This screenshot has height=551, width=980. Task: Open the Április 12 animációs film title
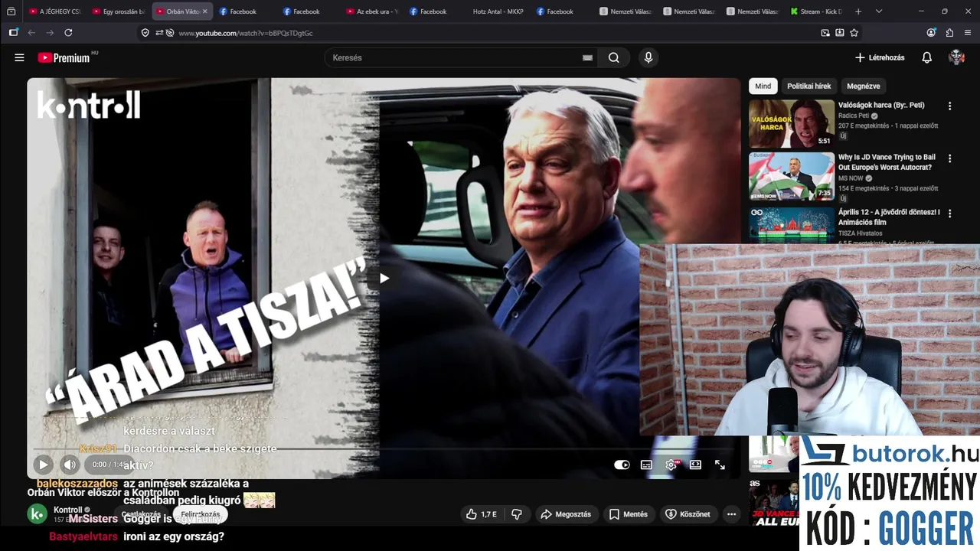tap(888, 217)
